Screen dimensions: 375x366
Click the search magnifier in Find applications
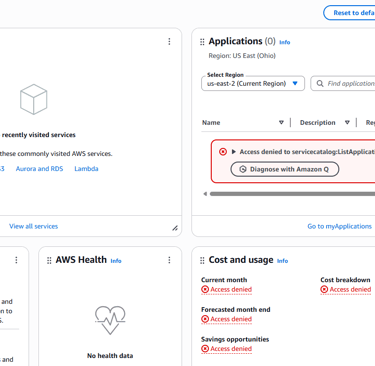pos(320,83)
